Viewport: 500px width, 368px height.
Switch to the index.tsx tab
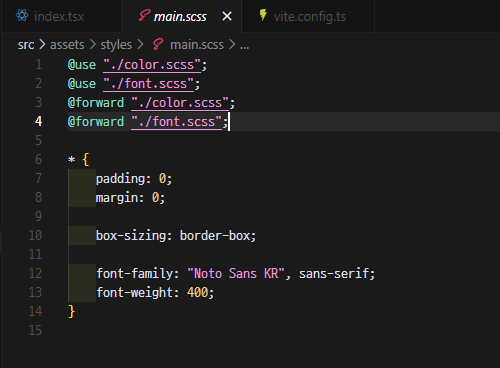tap(61, 16)
